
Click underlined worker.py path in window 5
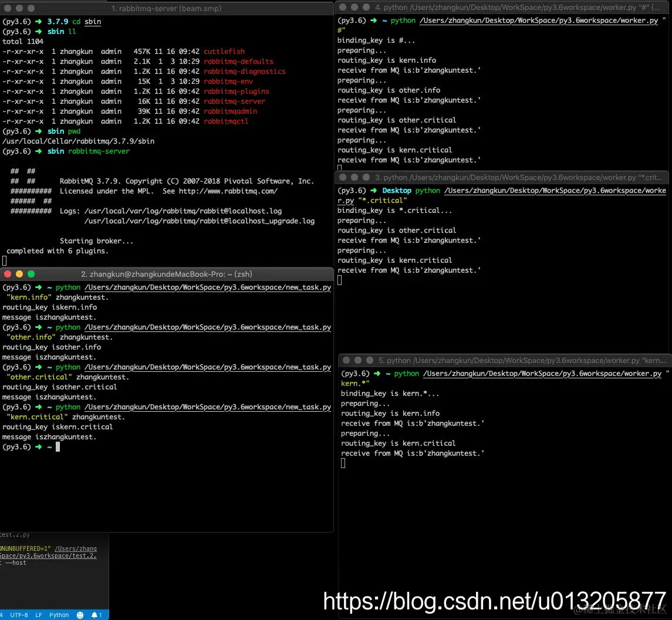tap(542, 374)
